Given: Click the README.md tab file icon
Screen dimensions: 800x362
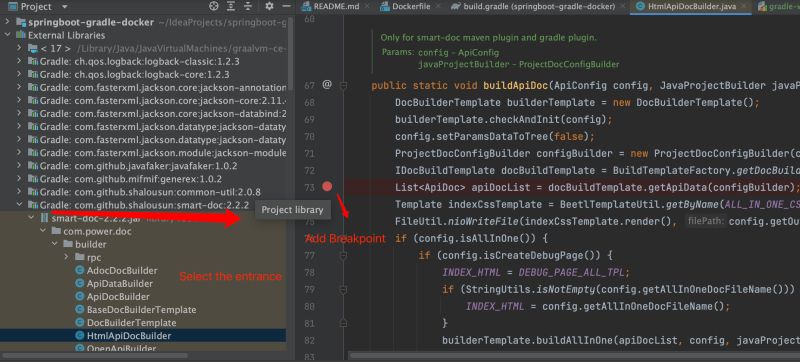Looking at the screenshot, I should [x=307, y=7].
